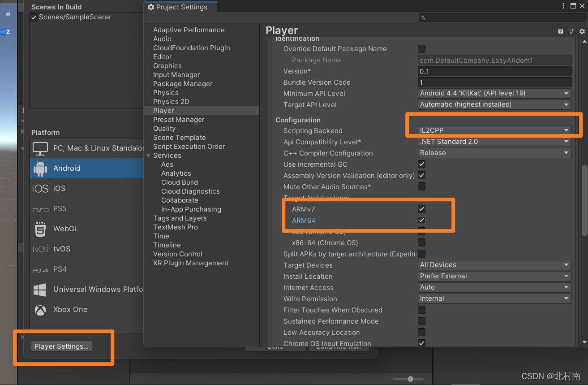Open Internet Access dropdown
This screenshot has height=385, width=588.
(x=494, y=287)
